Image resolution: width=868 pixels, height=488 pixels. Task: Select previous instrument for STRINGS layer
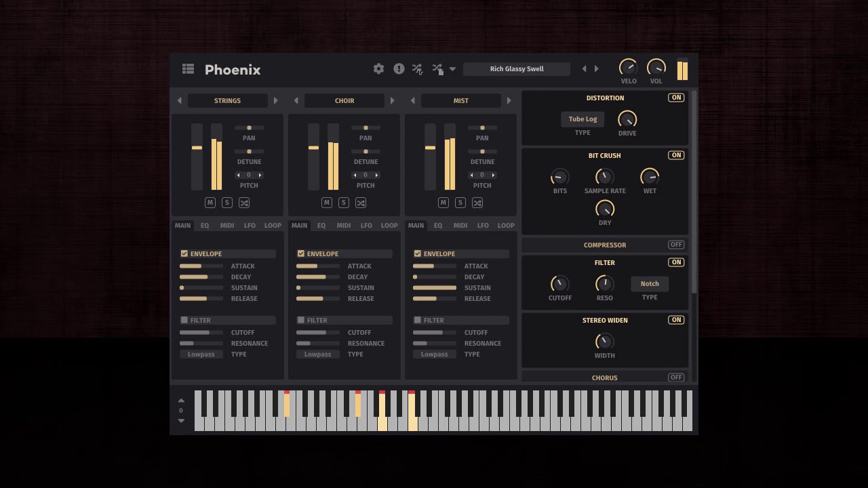pos(179,100)
